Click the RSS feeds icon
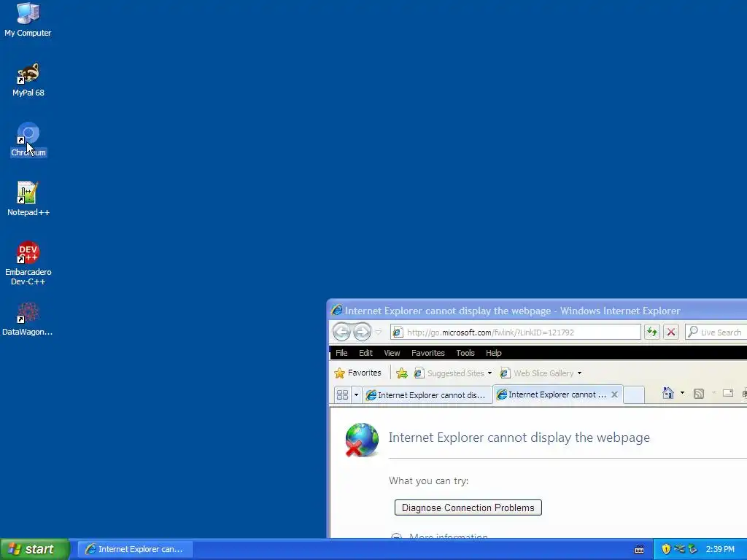This screenshot has width=747, height=560. pos(698,393)
